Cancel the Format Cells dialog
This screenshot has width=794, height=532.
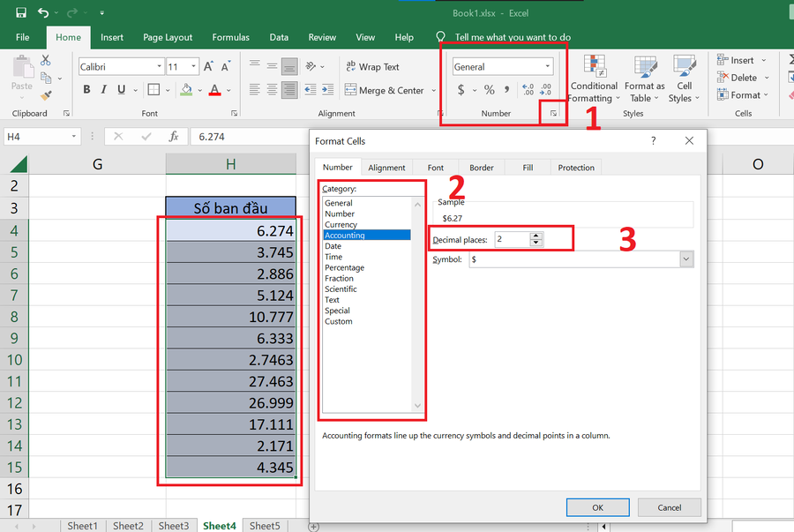pyautogui.click(x=669, y=507)
